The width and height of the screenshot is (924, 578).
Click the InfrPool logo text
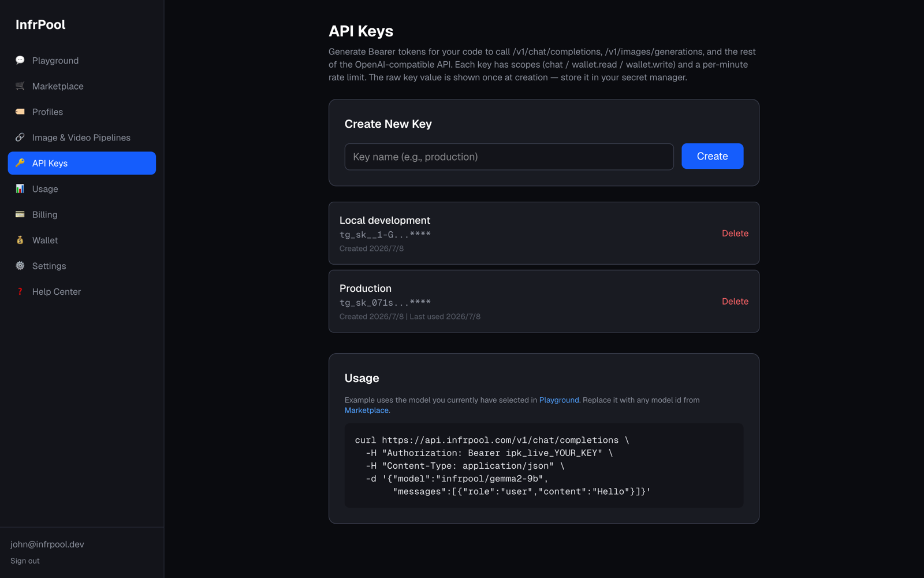click(x=40, y=25)
